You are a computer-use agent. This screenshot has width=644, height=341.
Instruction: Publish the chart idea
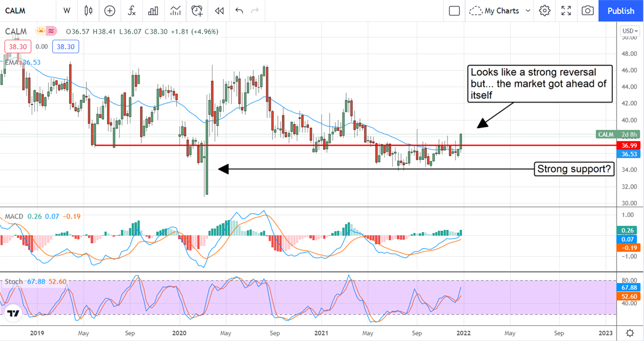click(x=621, y=10)
